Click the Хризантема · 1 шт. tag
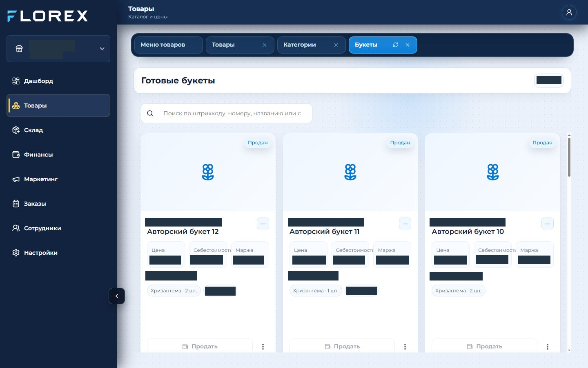The image size is (588, 368). click(316, 291)
